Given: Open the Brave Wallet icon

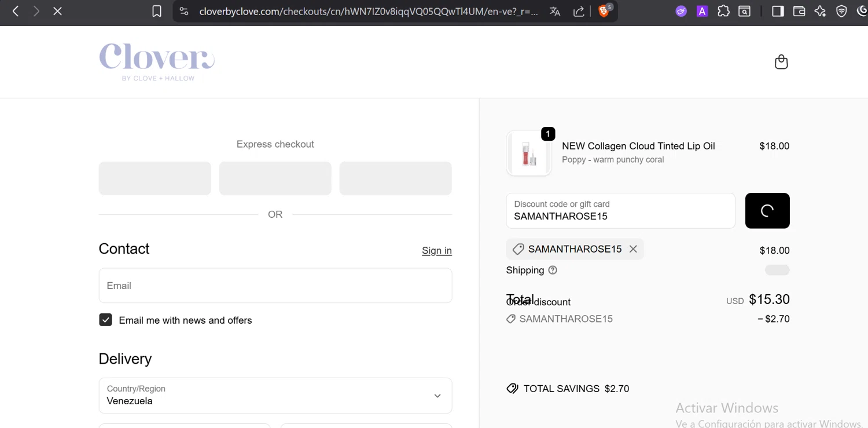Looking at the screenshot, I should coord(799,11).
